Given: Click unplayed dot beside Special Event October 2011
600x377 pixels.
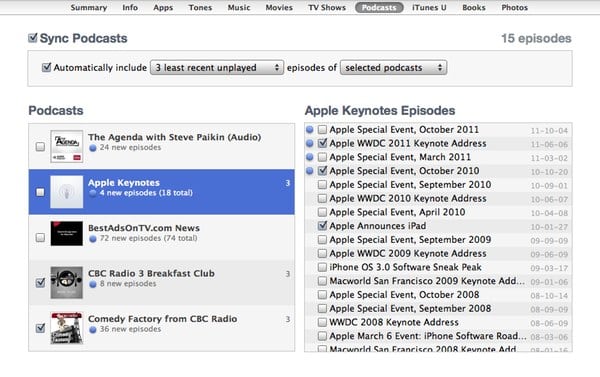Looking at the screenshot, I should [310, 129].
